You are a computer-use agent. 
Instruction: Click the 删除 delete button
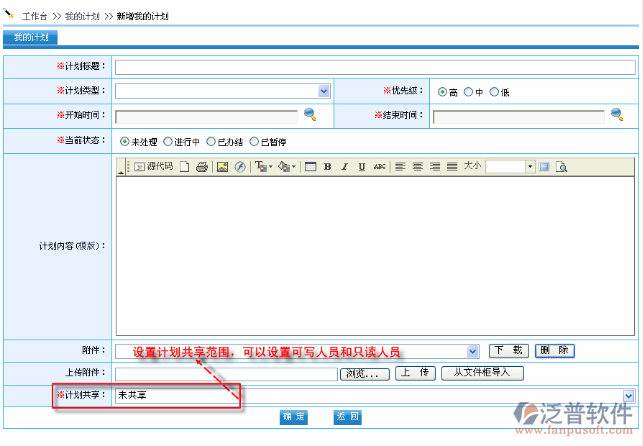[555, 350]
